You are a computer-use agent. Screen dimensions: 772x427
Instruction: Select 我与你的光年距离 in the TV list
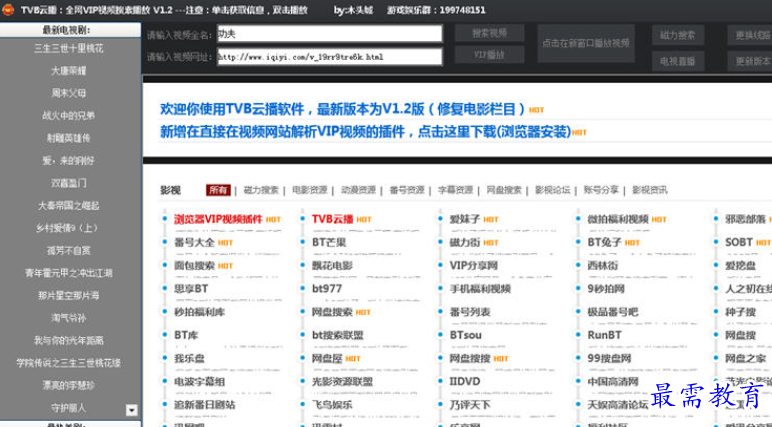[x=69, y=340]
